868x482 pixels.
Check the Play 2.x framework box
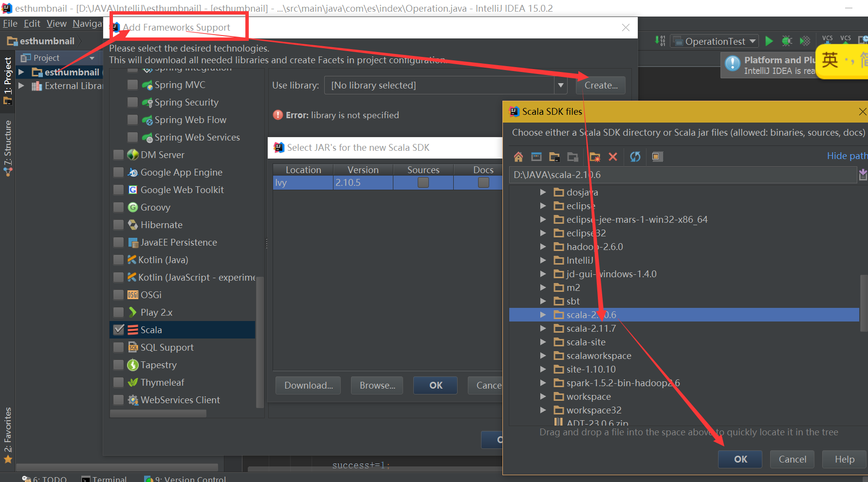tap(118, 313)
